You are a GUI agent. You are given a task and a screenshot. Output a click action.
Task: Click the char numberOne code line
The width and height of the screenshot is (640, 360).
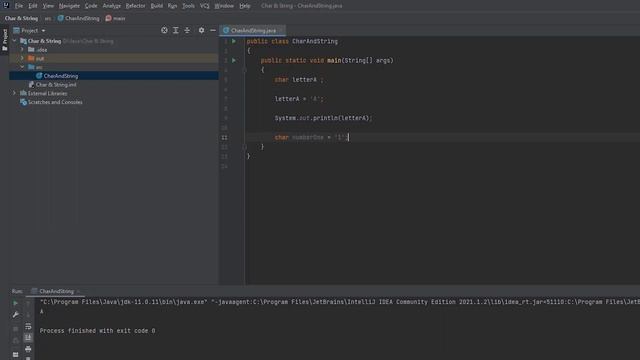point(311,138)
